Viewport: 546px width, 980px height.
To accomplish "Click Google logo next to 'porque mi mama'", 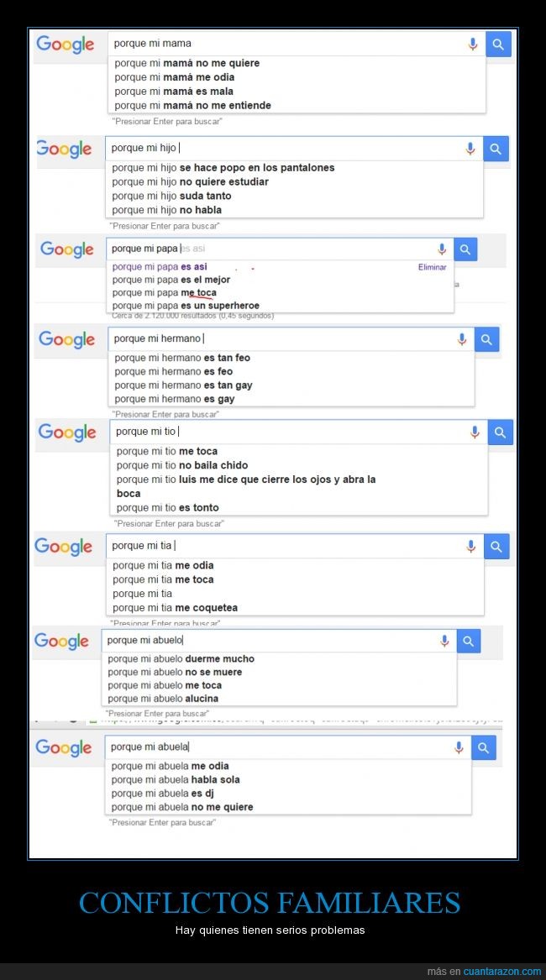I will pos(65,44).
